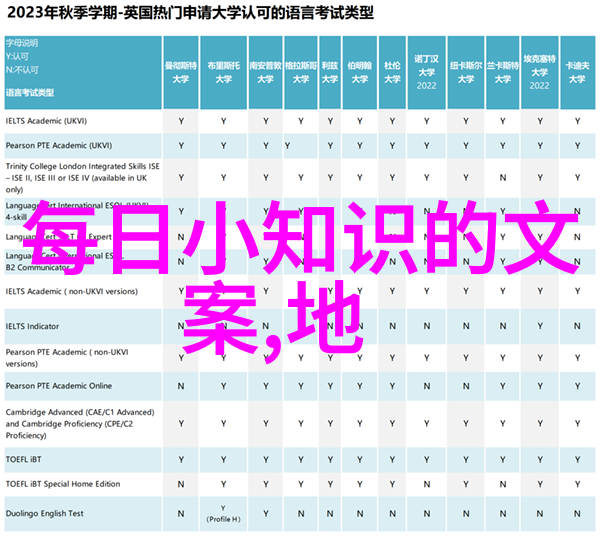Click TOEFL iBT Special Home Edition N under 兰卡斯特大学

point(502,484)
